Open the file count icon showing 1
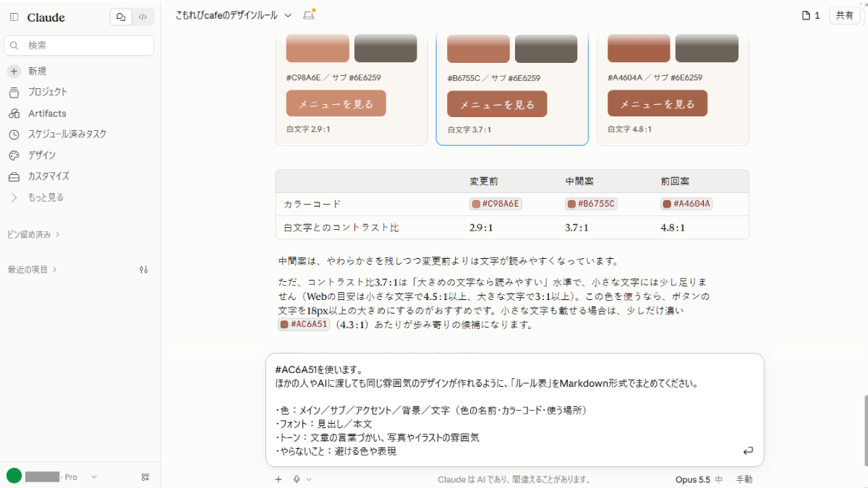 [x=811, y=15]
